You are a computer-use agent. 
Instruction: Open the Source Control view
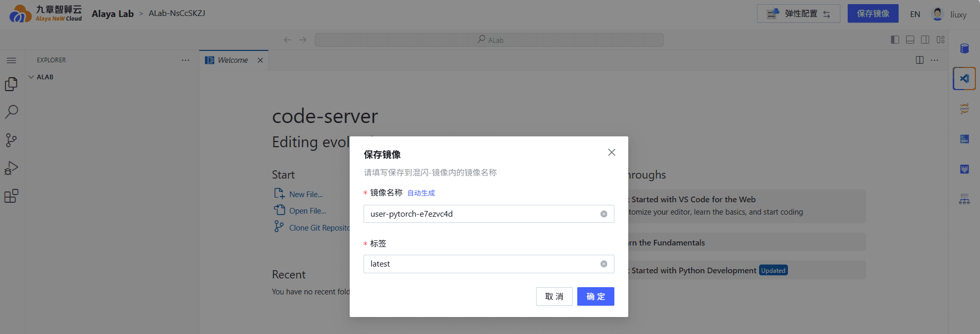point(11,140)
